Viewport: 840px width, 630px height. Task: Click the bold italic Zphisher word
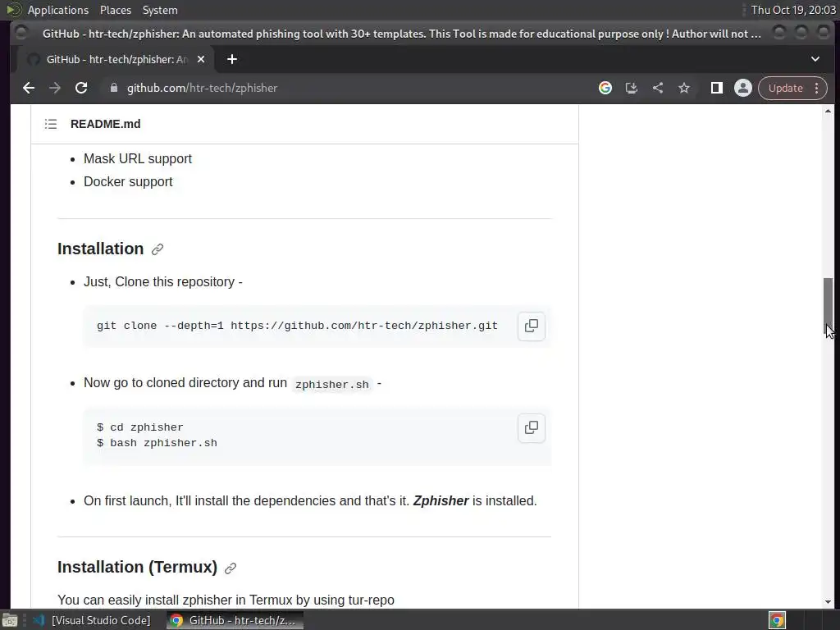[x=441, y=501]
